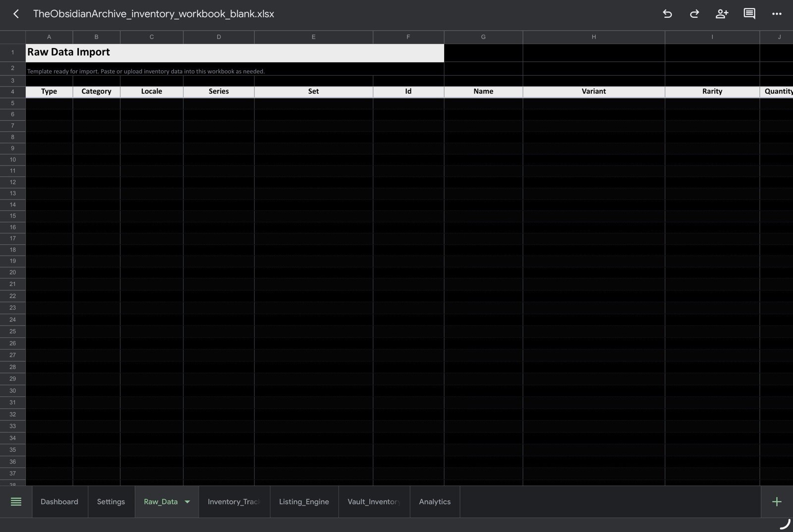Select row 37 header

[x=13, y=474]
